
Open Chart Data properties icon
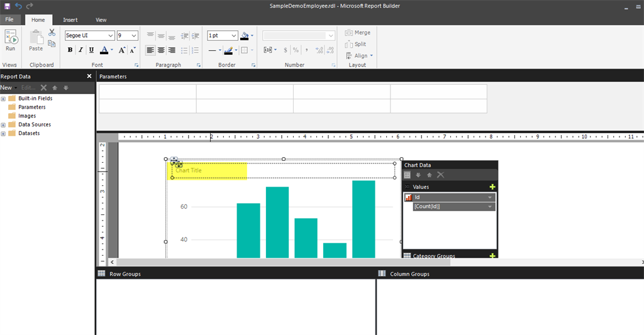click(x=408, y=175)
